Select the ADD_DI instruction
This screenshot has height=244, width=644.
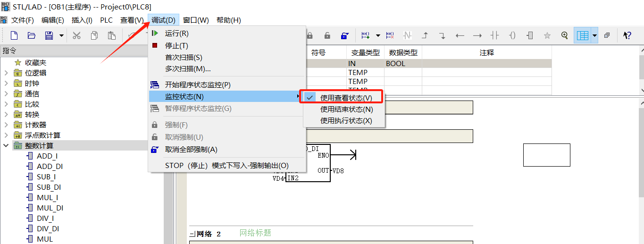pyautogui.click(x=50, y=167)
